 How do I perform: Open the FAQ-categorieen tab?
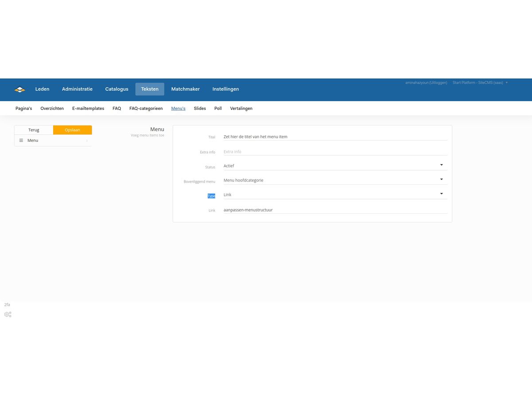146,109
